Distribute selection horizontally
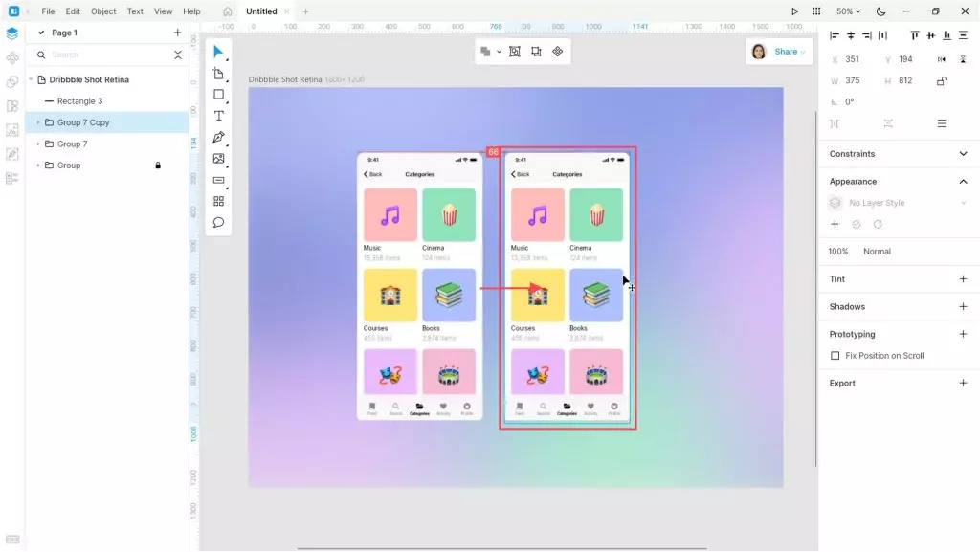This screenshot has width=980, height=552. [x=882, y=35]
